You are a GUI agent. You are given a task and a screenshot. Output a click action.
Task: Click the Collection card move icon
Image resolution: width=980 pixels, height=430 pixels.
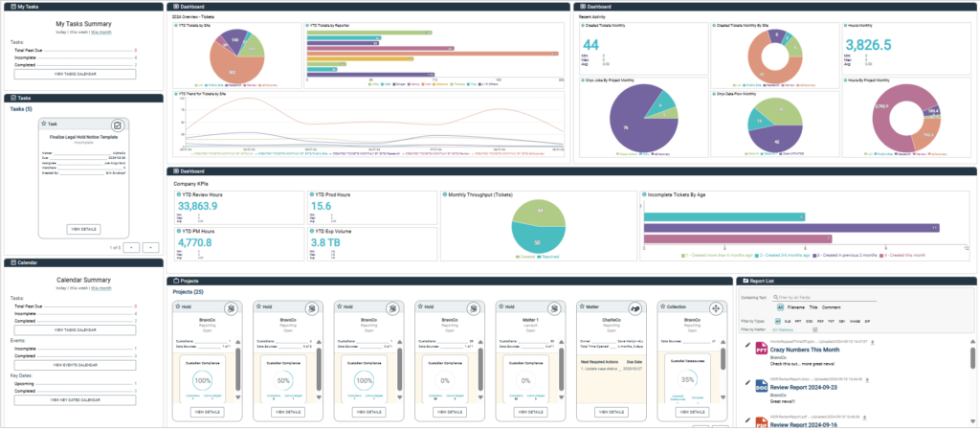(x=714, y=308)
